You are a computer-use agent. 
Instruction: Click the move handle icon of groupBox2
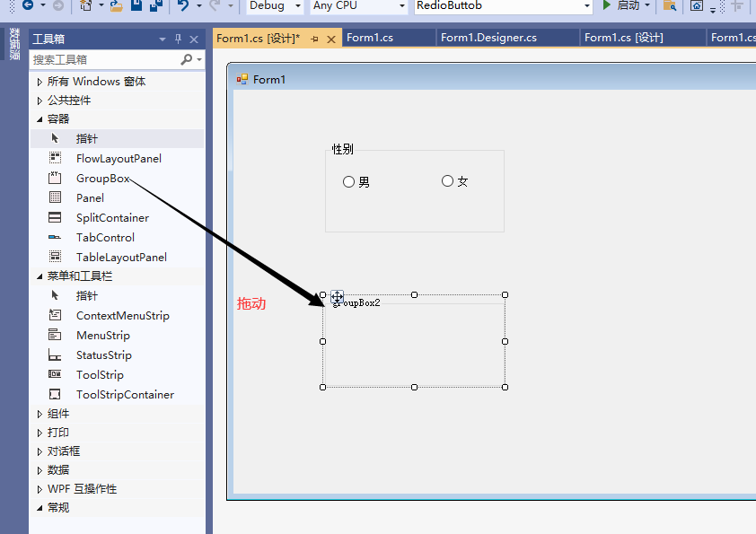pyautogui.click(x=337, y=296)
